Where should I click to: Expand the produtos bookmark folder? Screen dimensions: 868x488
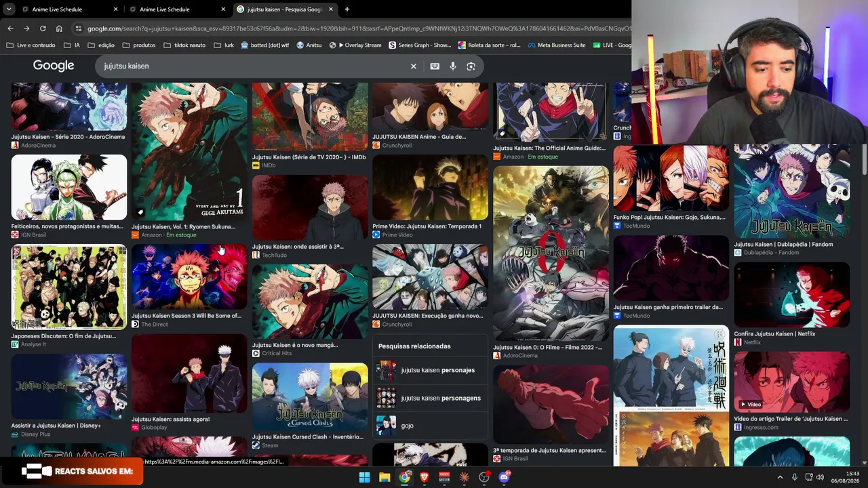click(139, 45)
